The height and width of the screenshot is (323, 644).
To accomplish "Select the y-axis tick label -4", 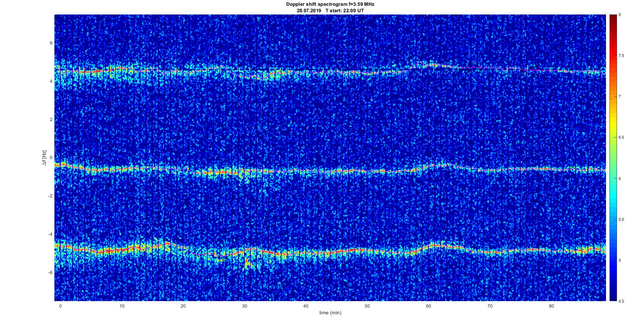I will 50,234.
